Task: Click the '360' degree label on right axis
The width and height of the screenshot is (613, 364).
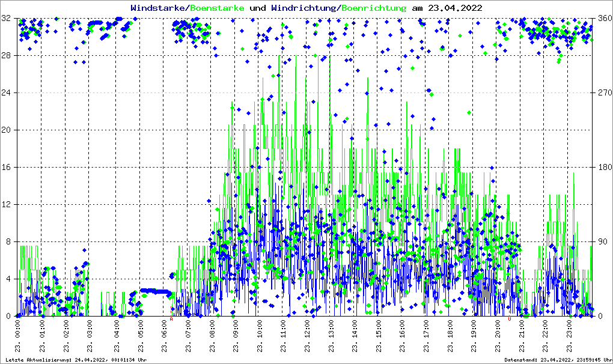Action: pos(603,19)
